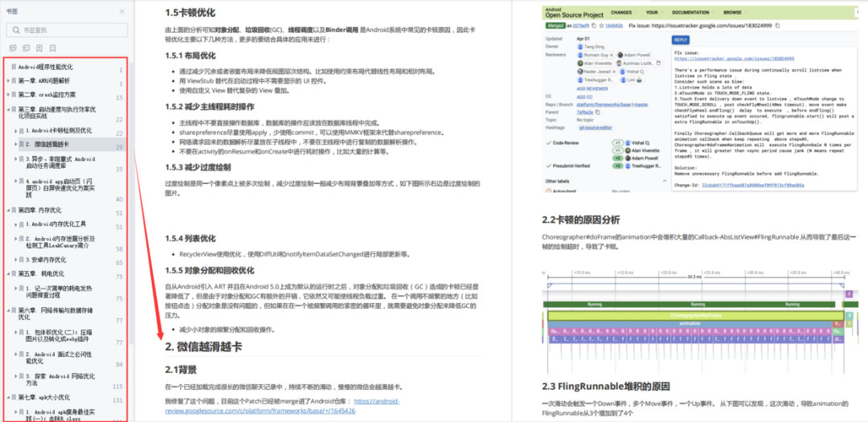Click the bookmark icon beside 3.安卓内存优化

21,260
